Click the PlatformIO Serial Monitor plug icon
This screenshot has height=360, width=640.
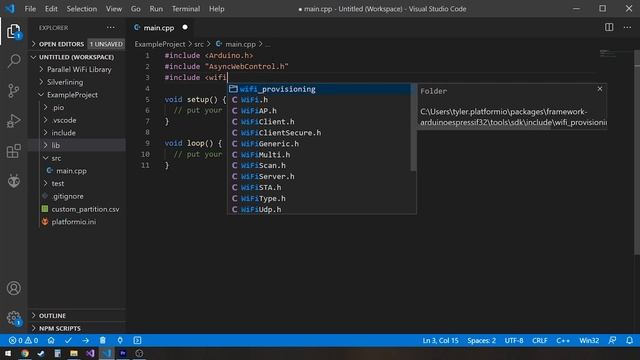coord(120,340)
